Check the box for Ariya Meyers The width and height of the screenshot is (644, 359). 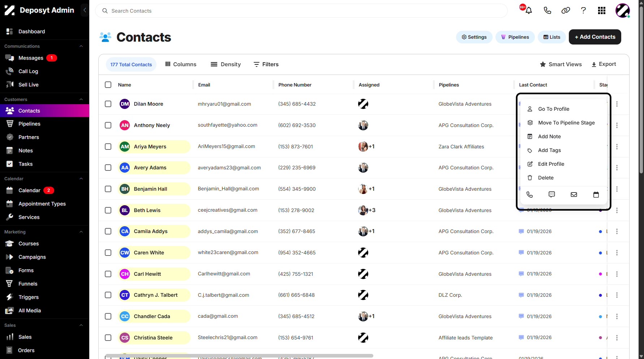(108, 147)
